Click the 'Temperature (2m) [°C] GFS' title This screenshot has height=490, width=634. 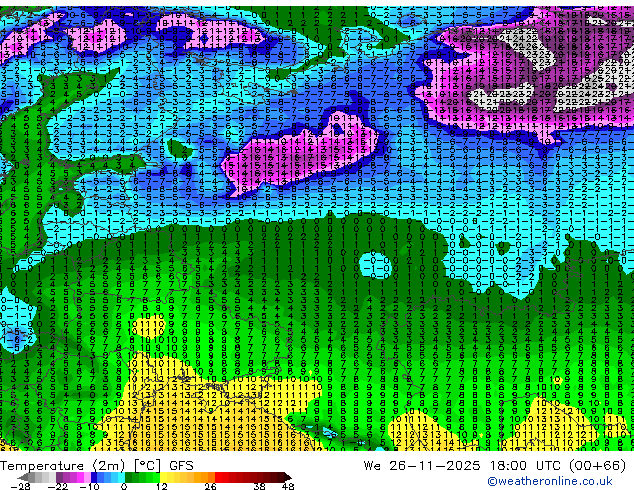point(97,466)
